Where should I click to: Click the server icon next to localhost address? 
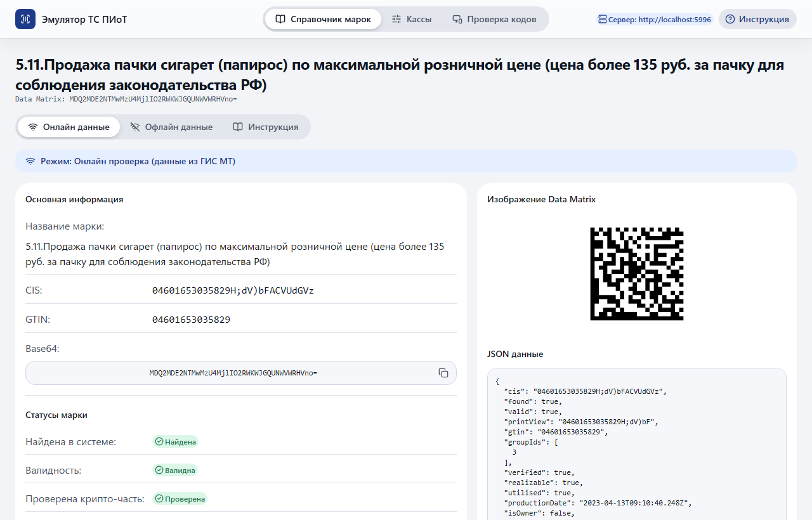click(603, 20)
